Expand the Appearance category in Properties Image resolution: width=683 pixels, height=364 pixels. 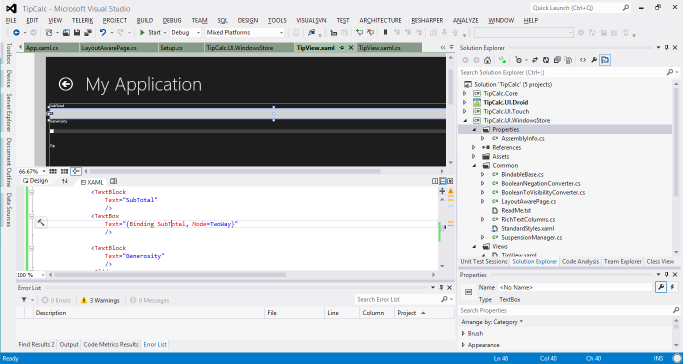pos(463,345)
